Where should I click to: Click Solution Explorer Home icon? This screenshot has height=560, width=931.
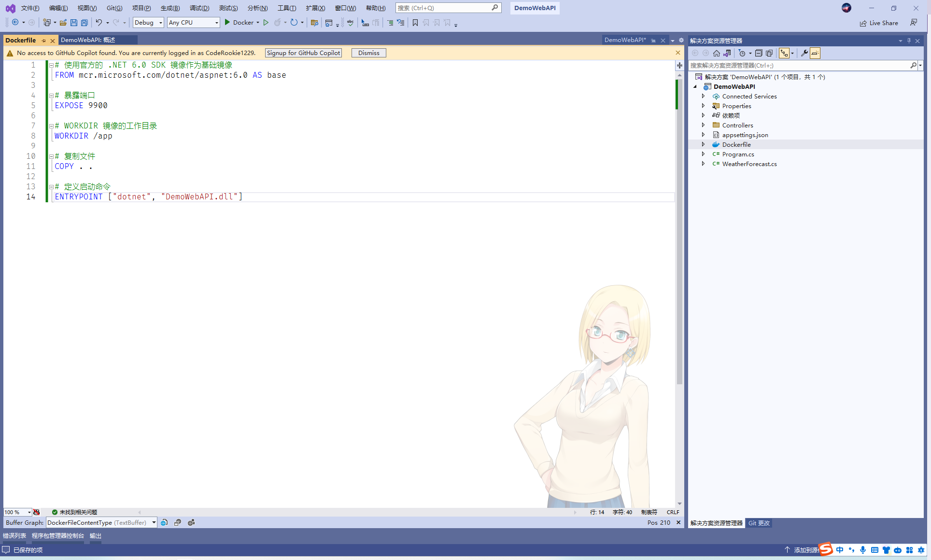[x=717, y=53]
